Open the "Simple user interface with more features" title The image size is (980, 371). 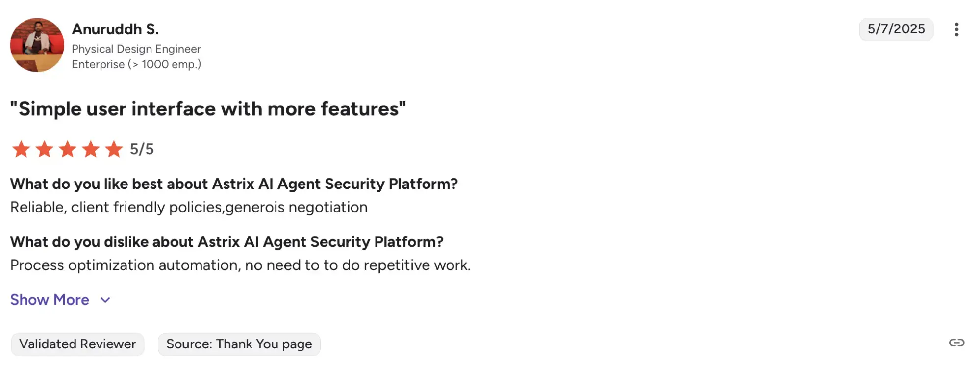tap(208, 109)
